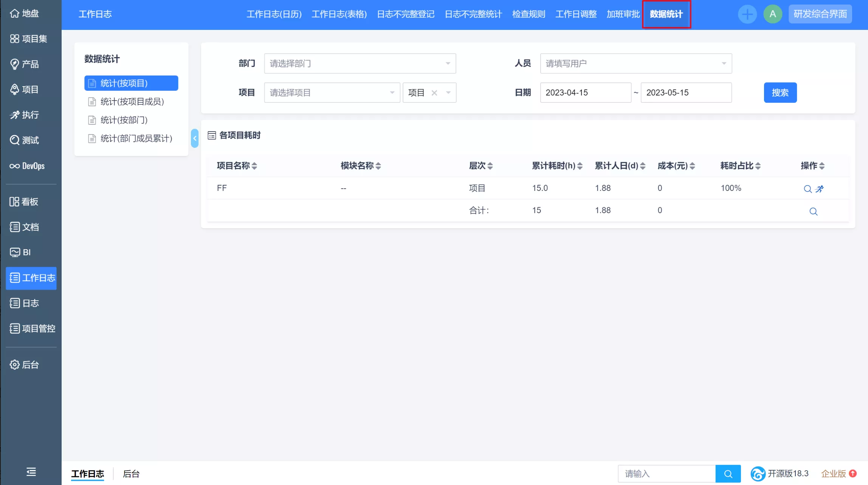Click 企业版 link
Viewport: 868px width, 485px height.
(x=834, y=474)
